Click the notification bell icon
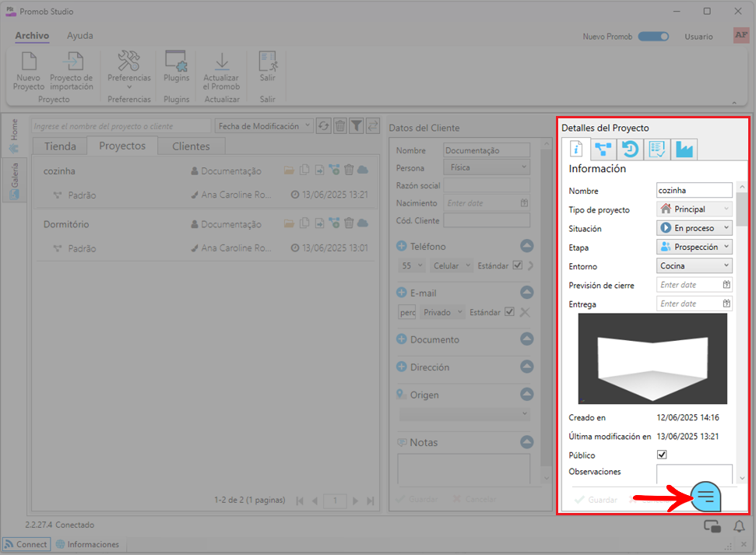Screen dimensions: 756x555 [x=739, y=526]
